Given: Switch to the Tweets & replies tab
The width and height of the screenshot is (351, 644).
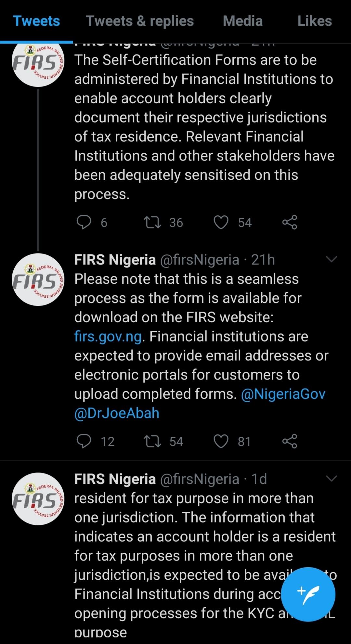Looking at the screenshot, I should tap(140, 21).
